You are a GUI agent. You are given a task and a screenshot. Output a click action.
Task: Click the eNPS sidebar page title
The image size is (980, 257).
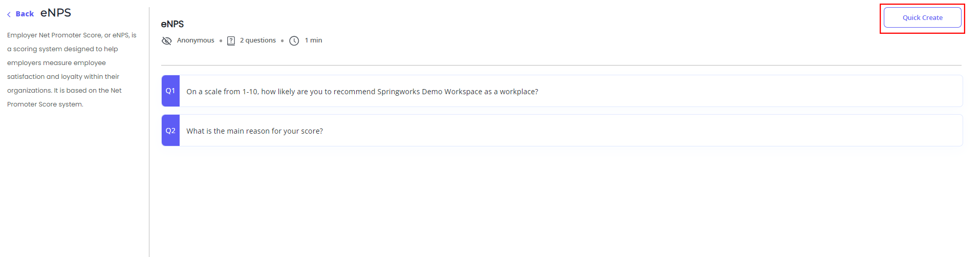(56, 13)
